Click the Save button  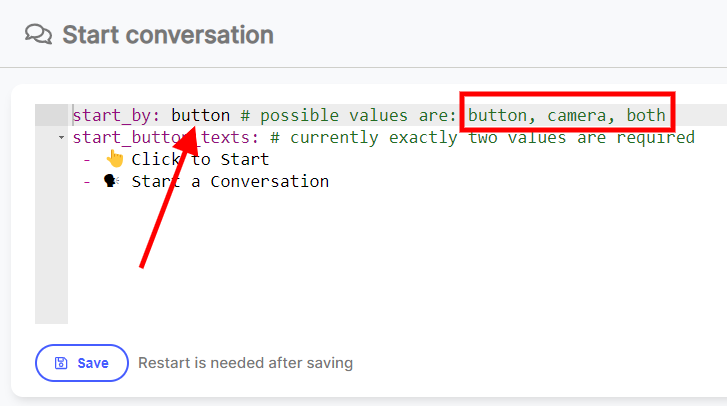tap(82, 363)
